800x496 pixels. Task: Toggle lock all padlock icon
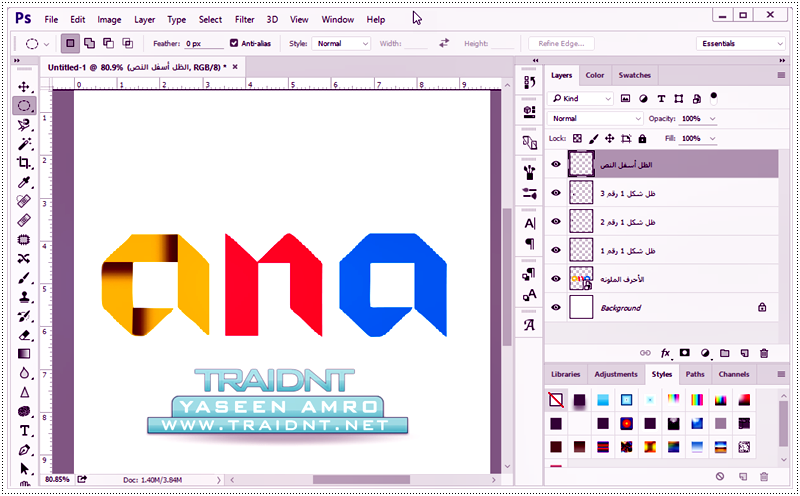pyautogui.click(x=642, y=138)
